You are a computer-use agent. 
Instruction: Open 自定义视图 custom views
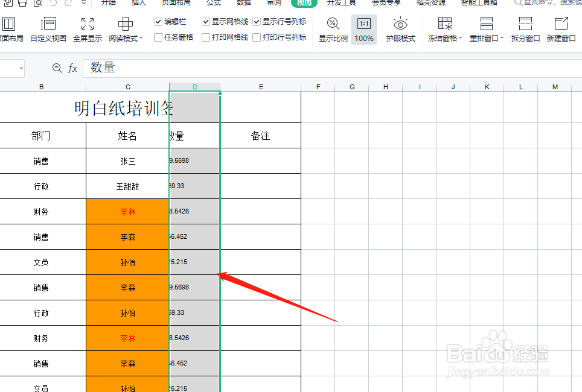tap(48, 30)
